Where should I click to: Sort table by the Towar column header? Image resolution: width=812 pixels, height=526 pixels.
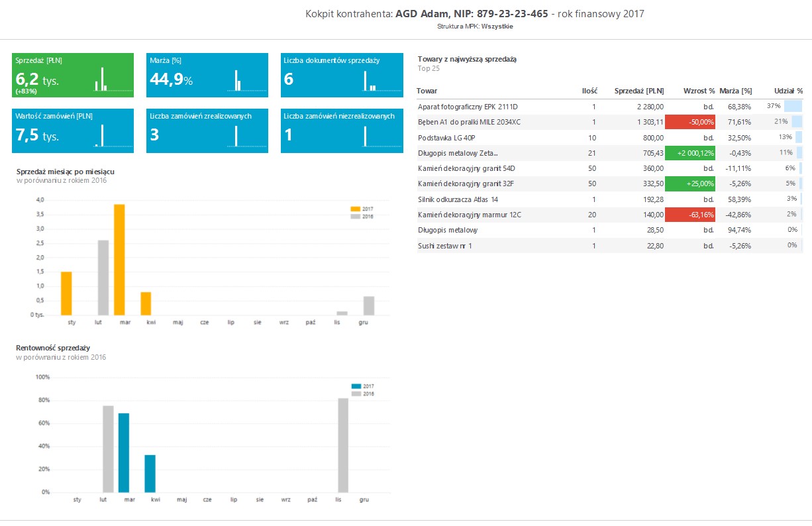pyautogui.click(x=427, y=91)
